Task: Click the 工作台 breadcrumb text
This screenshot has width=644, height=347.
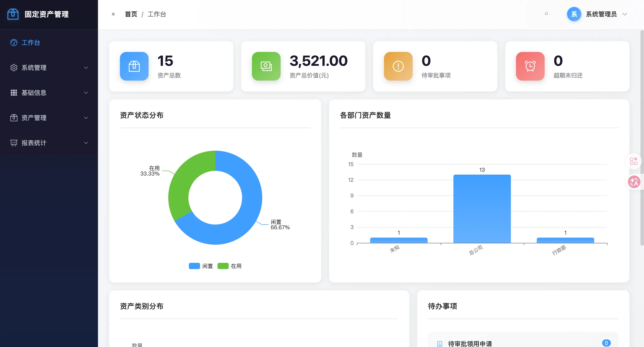Action: click(x=157, y=14)
